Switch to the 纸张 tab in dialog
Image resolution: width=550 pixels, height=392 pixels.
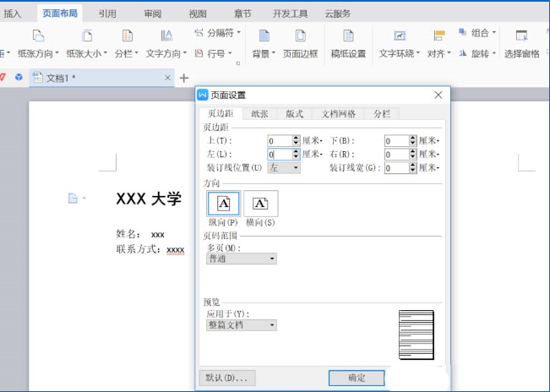(x=259, y=114)
